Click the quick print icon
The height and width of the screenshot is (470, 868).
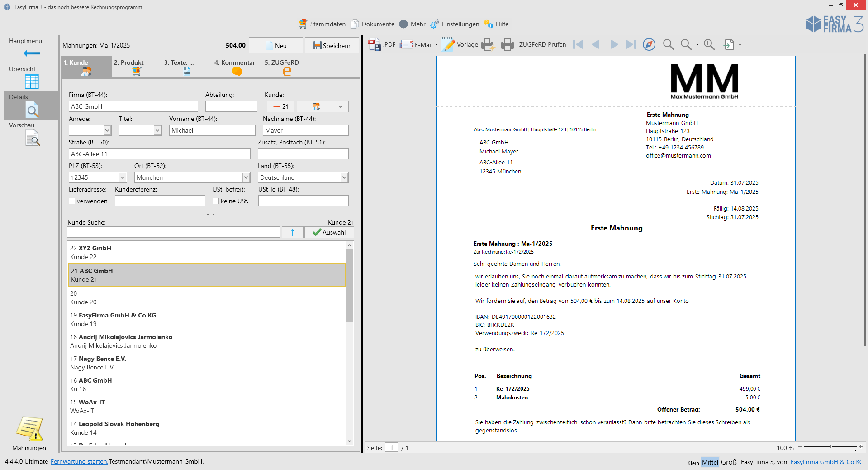coord(488,44)
